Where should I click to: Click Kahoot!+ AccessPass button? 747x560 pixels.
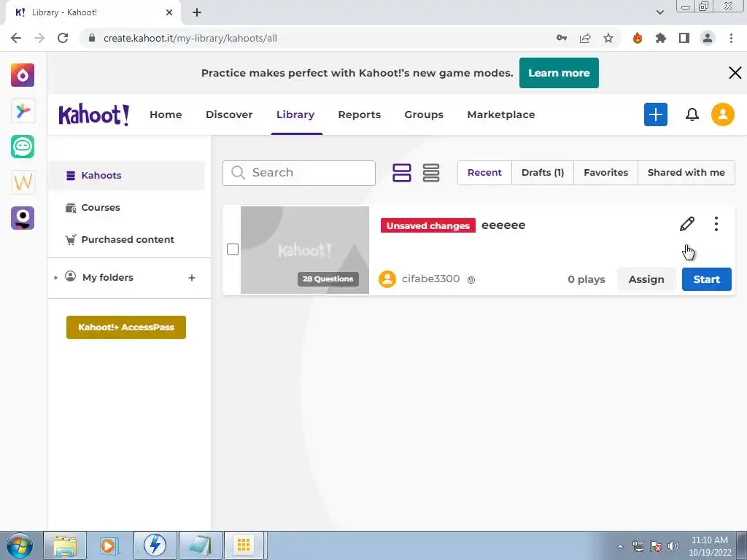[125, 327]
